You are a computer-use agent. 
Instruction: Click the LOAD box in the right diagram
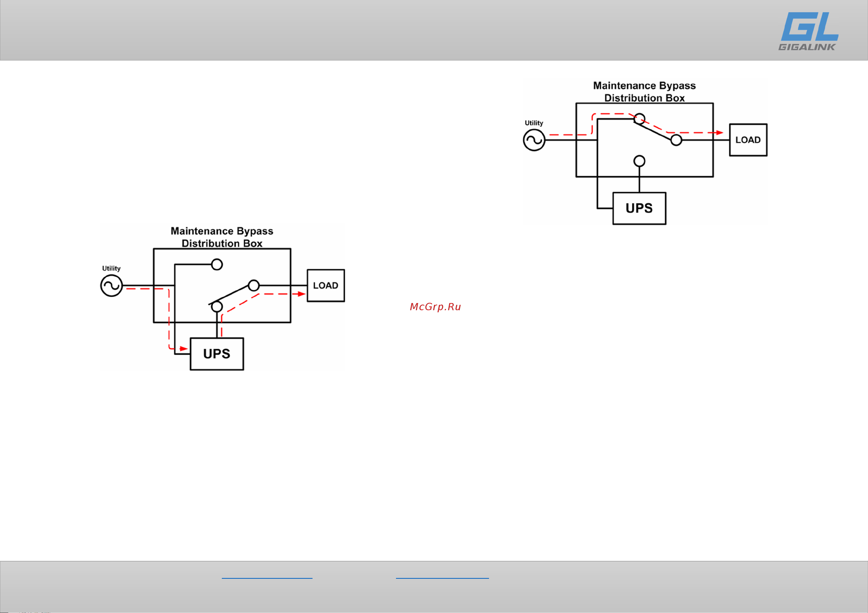coord(748,140)
